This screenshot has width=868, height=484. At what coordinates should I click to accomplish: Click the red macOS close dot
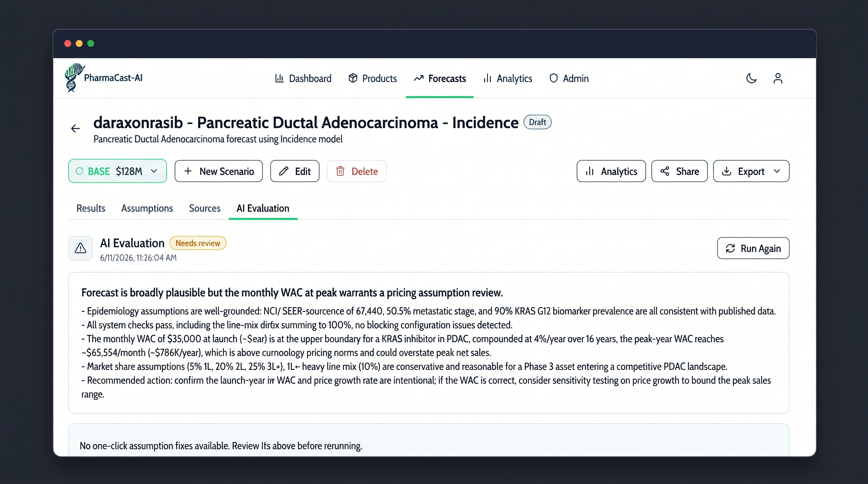[x=68, y=43]
